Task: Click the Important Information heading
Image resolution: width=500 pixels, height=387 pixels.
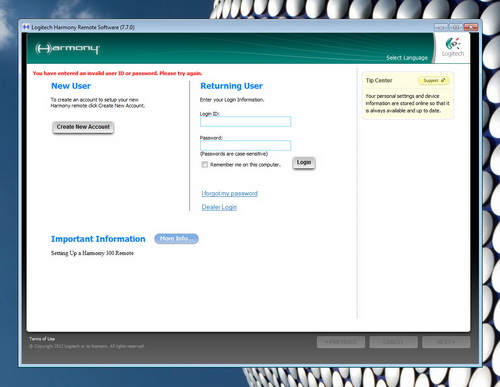Action: [98, 239]
